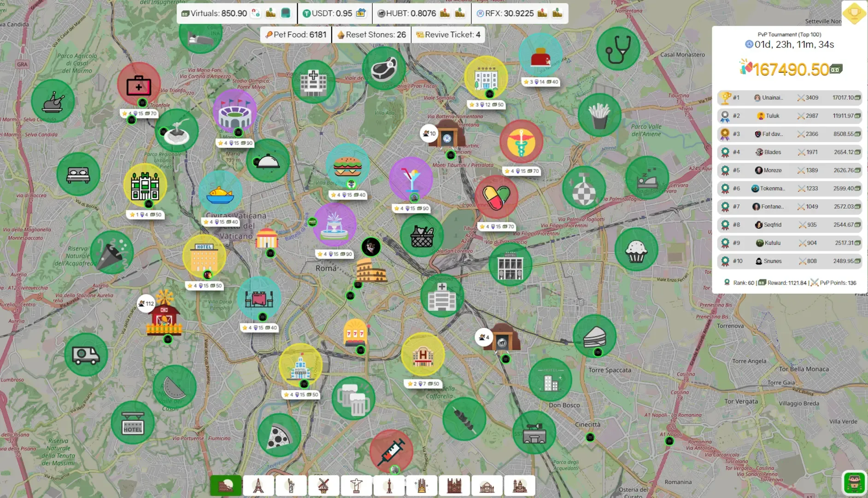Image resolution: width=868 pixels, height=498 pixels.
Task: Click the stethoscope location on the map
Action: coord(618,49)
